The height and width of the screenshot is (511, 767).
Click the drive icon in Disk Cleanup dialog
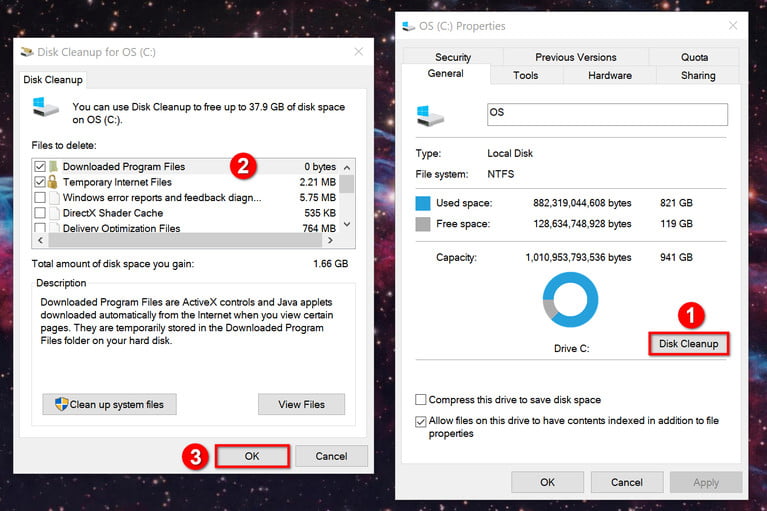(x=45, y=107)
